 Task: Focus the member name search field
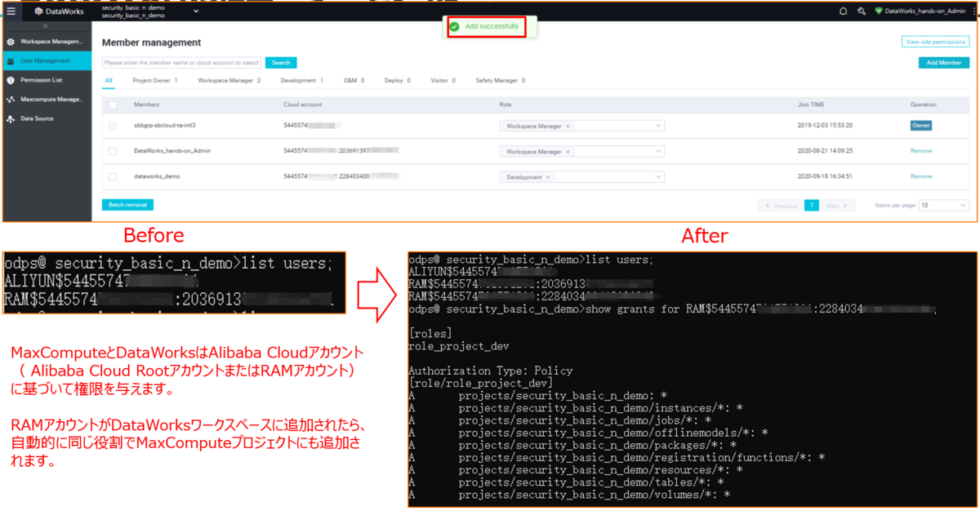coord(181,62)
